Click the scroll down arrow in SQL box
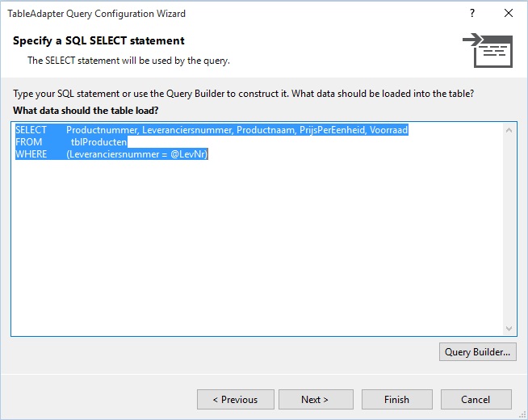This screenshot has height=420, width=528. click(x=509, y=329)
